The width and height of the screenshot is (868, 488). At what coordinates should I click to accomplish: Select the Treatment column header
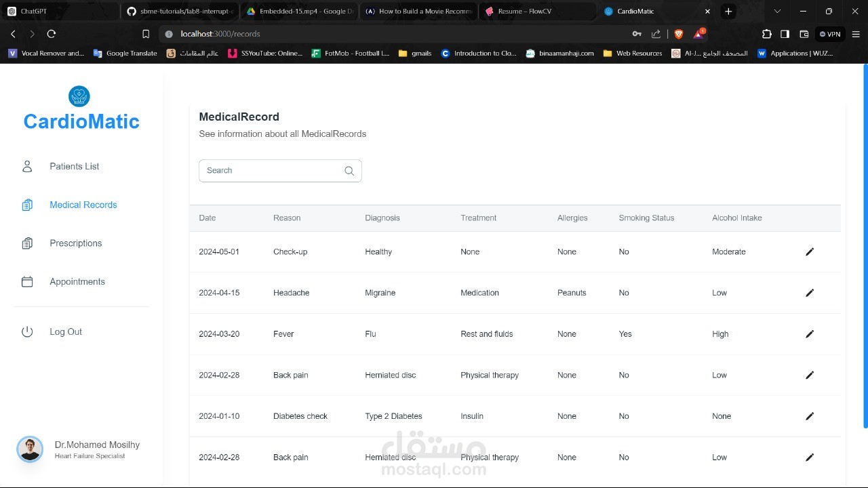click(x=479, y=218)
